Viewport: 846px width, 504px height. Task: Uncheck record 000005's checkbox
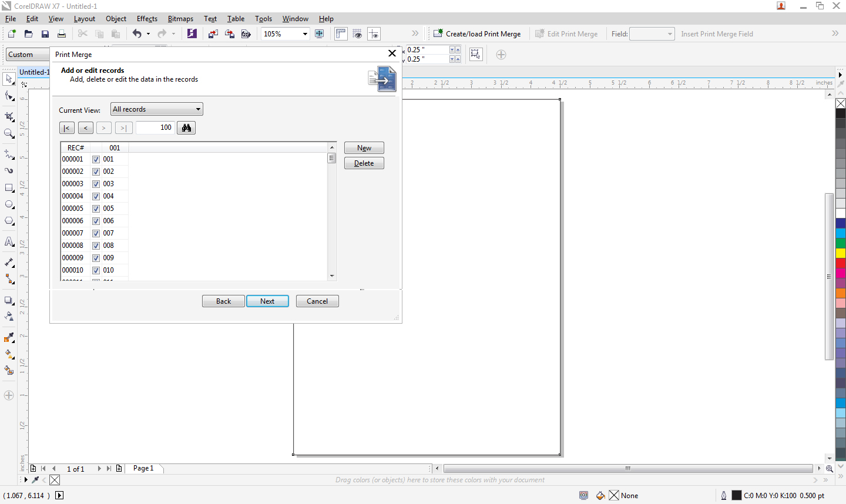click(96, 208)
